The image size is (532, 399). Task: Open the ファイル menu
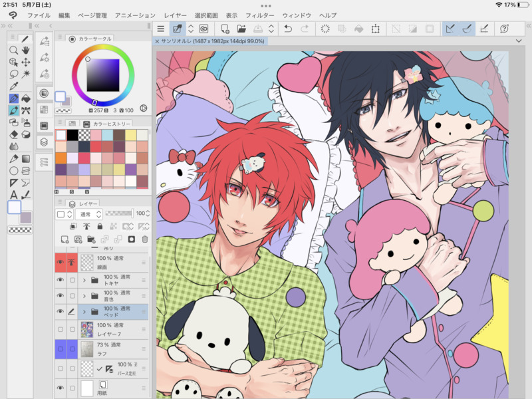point(39,15)
